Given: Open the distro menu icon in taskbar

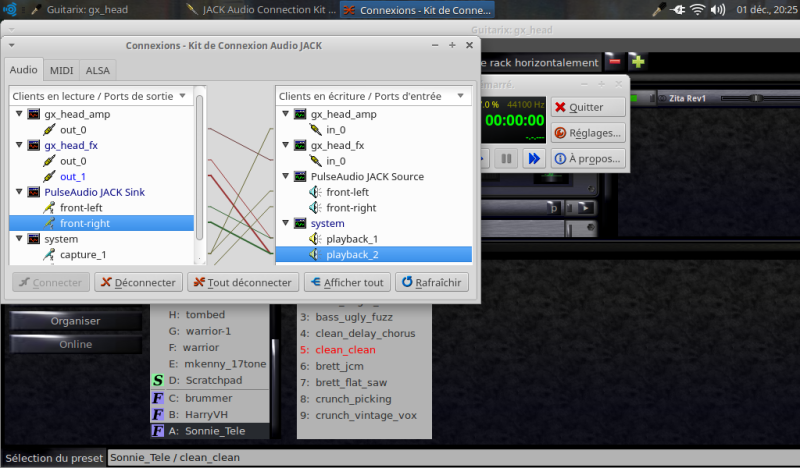Looking at the screenshot, I should (10, 9).
